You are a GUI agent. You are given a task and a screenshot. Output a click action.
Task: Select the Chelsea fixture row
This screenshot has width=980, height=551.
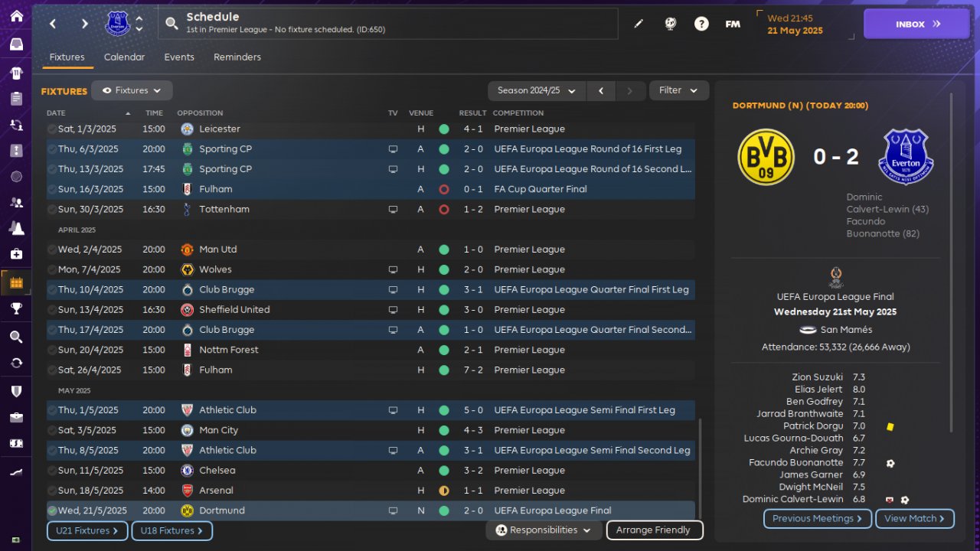(371, 471)
